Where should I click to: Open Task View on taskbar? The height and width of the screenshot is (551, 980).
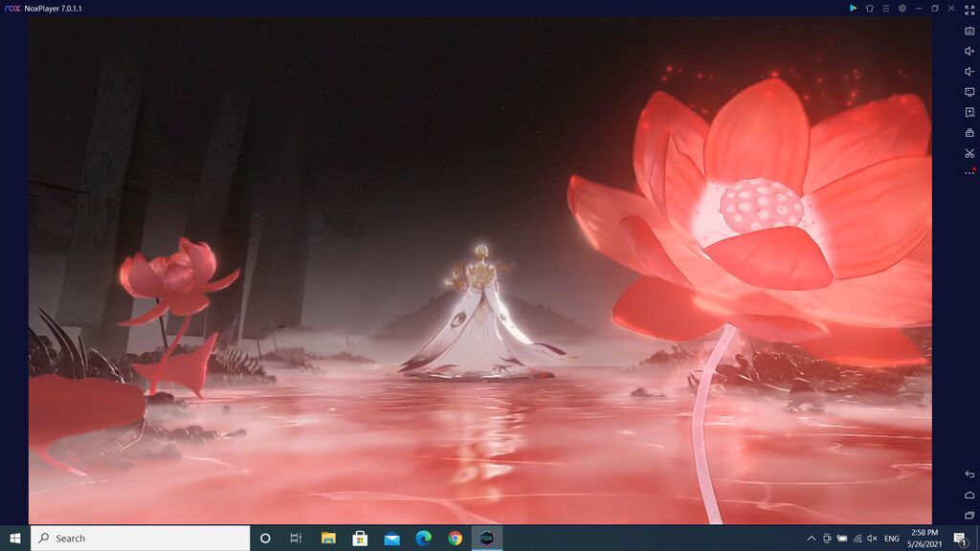click(x=297, y=538)
